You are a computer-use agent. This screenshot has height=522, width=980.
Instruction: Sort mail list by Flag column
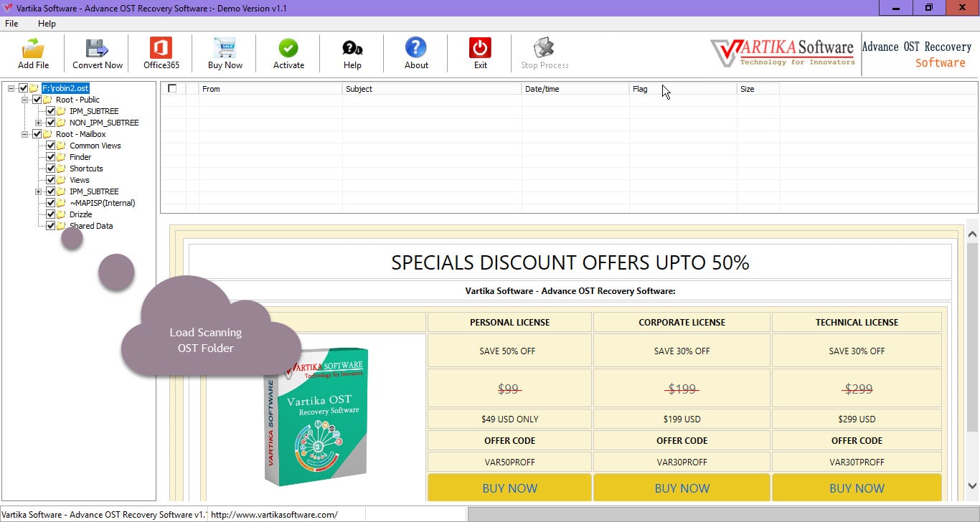683,89
